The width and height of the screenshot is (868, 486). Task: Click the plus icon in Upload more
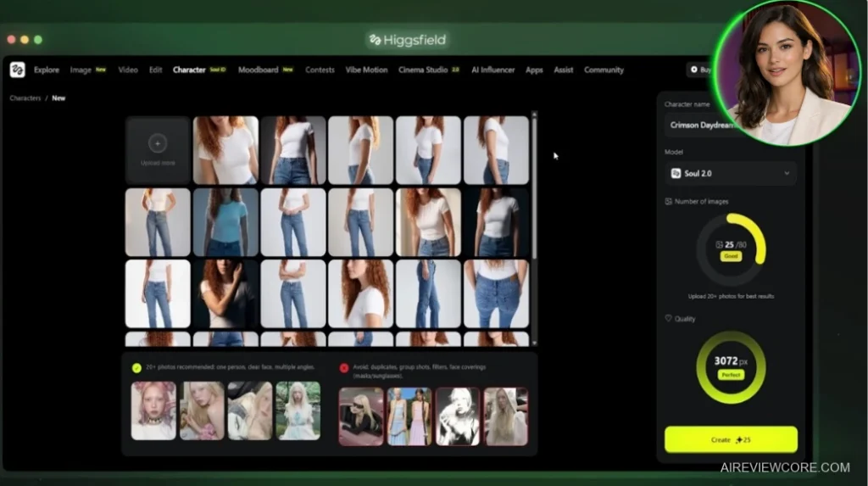158,143
